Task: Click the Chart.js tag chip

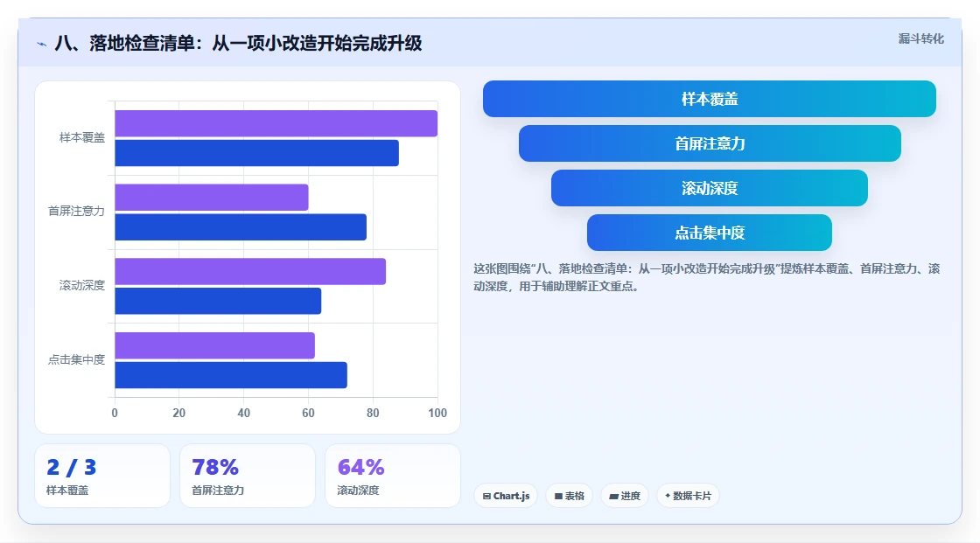Action: (x=506, y=496)
